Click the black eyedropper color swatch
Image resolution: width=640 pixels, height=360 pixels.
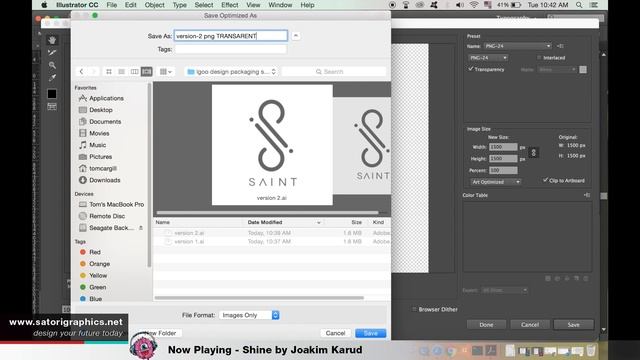click(x=52, y=94)
